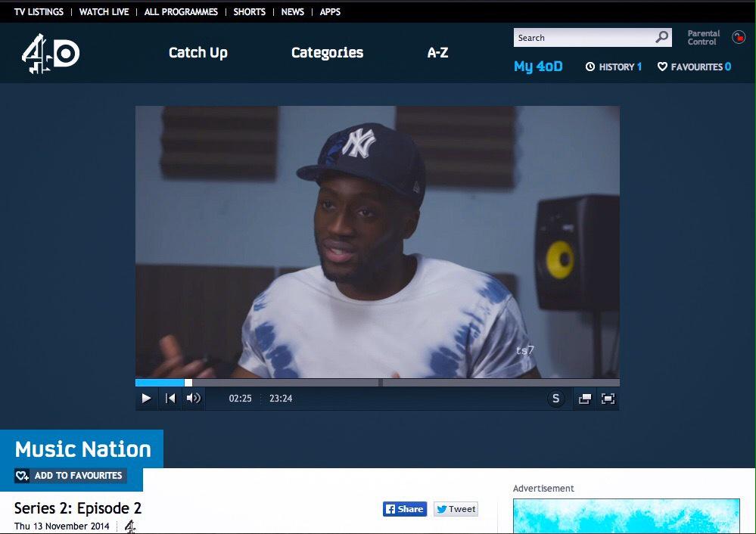Open the pop-out player
Image resolution: width=756 pixels, height=534 pixels.
click(583, 398)
